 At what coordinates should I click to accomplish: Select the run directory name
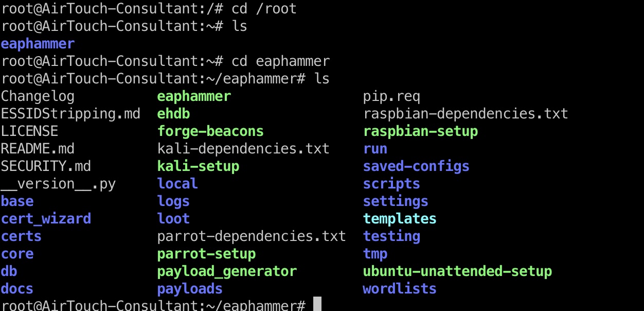click(x=375, y=149)
